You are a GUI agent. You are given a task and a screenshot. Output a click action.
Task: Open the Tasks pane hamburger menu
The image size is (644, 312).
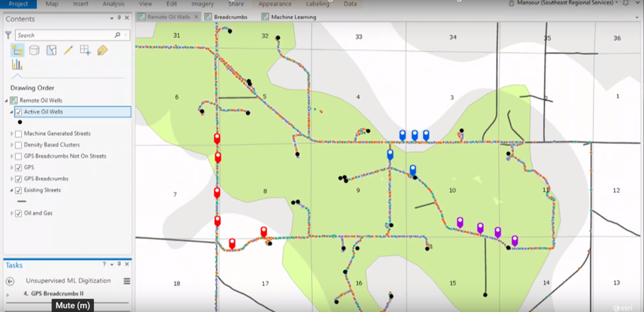tap(127, 281)
